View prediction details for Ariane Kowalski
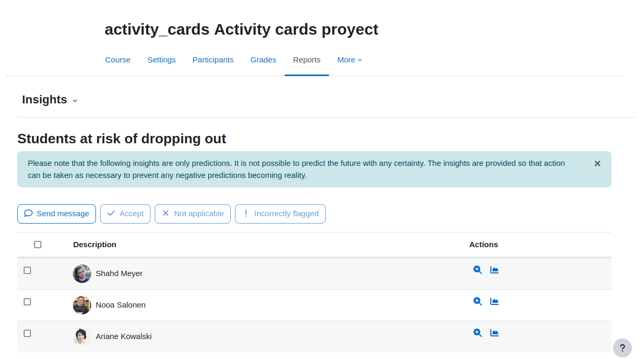The height and width of the screenshot is (359, 644). pos(477,333)
